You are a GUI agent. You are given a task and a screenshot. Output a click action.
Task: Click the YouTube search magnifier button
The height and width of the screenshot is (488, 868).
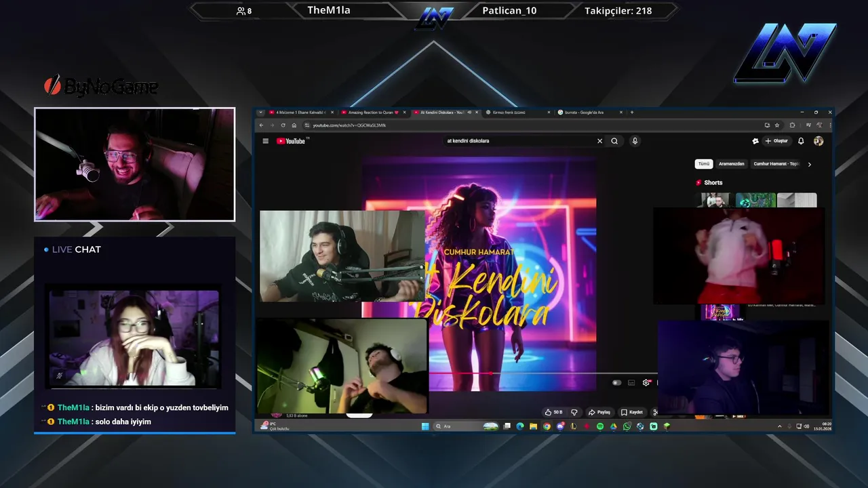coord(614,141)
